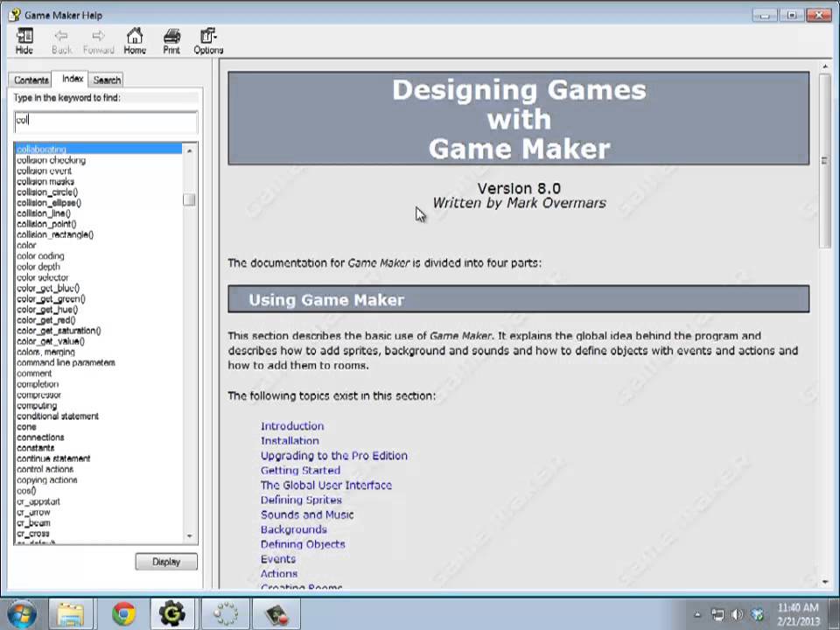Switch to the Contents tab
The width and height of the screenshot is (840, 630).
31,80
